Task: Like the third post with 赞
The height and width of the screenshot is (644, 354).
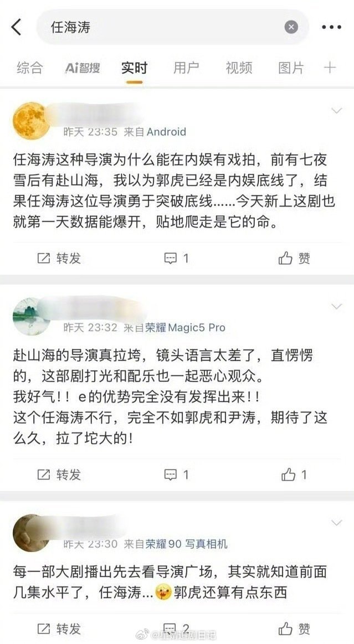Action: pos(294,629)
